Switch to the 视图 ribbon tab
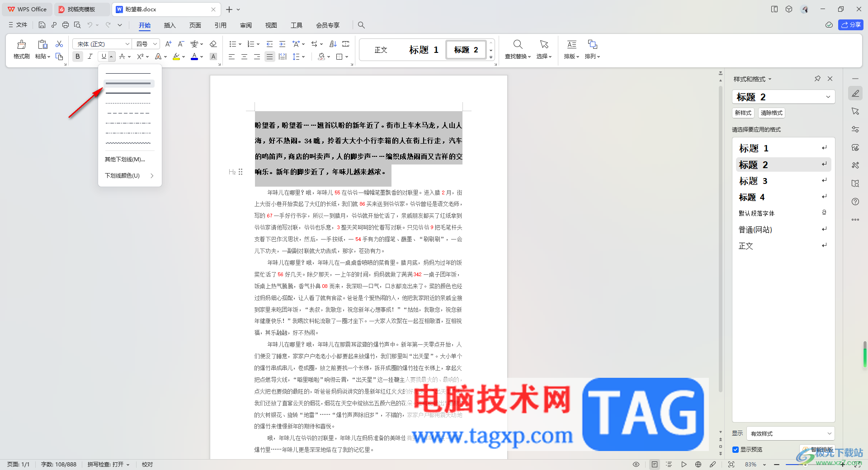This screenshot has width=868, height=470. coord(271,25)
